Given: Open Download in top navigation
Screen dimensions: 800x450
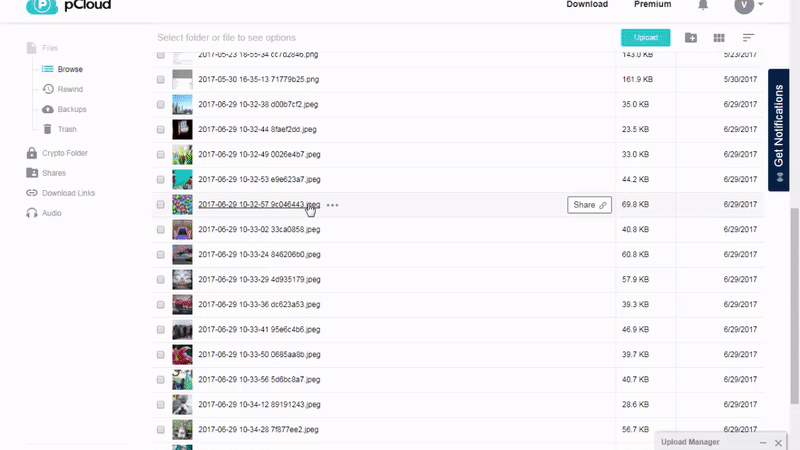Looking at the screenshot, I should pos(587,5).
